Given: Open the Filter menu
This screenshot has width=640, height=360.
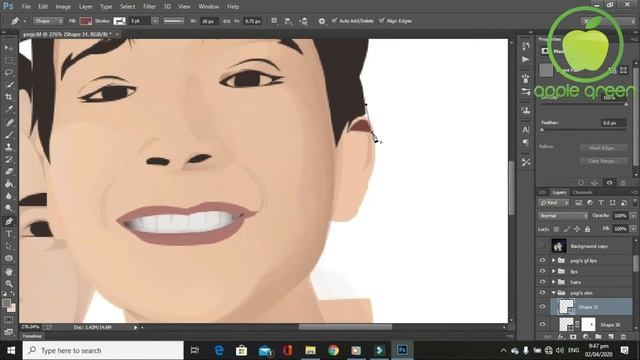Looking at the screenshot, I should click(x=149, y=7).
